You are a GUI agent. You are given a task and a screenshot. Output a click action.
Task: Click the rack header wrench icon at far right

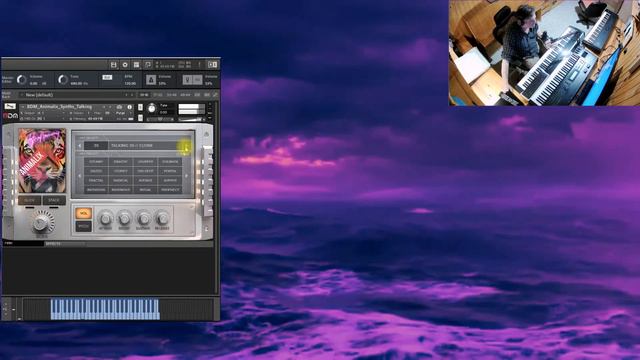click(215, 95)
